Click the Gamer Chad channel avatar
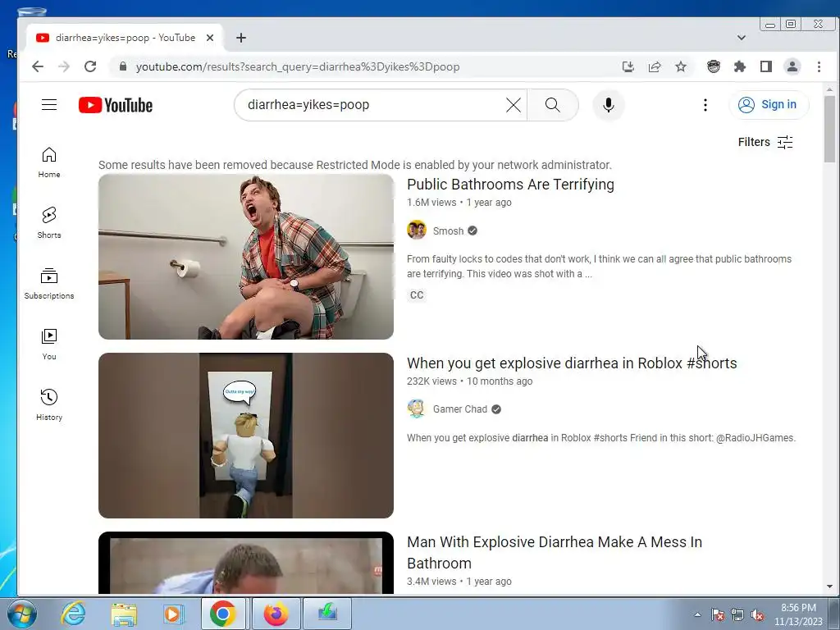The width and height of the screenshot is (840, 630). point(416,409)
